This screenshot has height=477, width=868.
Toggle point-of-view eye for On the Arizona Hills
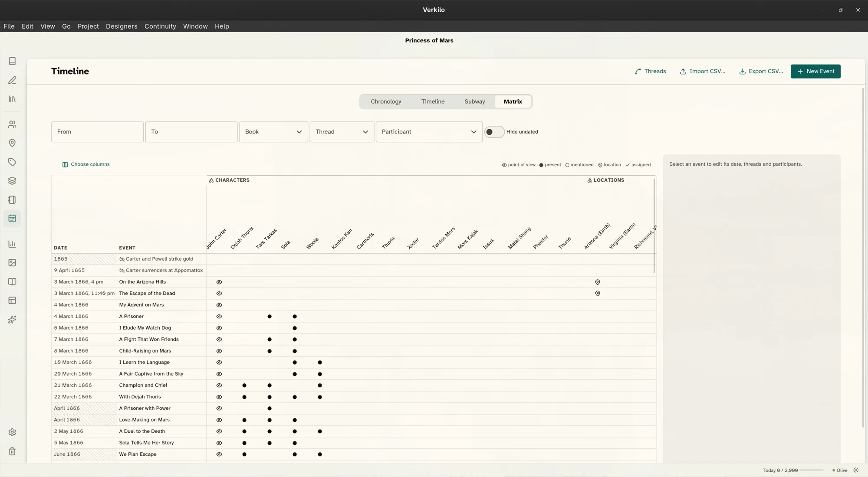219,282
